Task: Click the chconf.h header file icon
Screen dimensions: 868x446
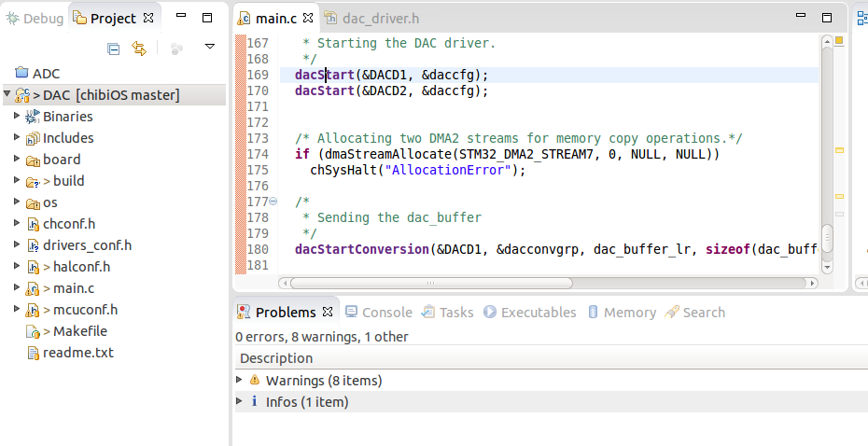Action: coord(33,224)
